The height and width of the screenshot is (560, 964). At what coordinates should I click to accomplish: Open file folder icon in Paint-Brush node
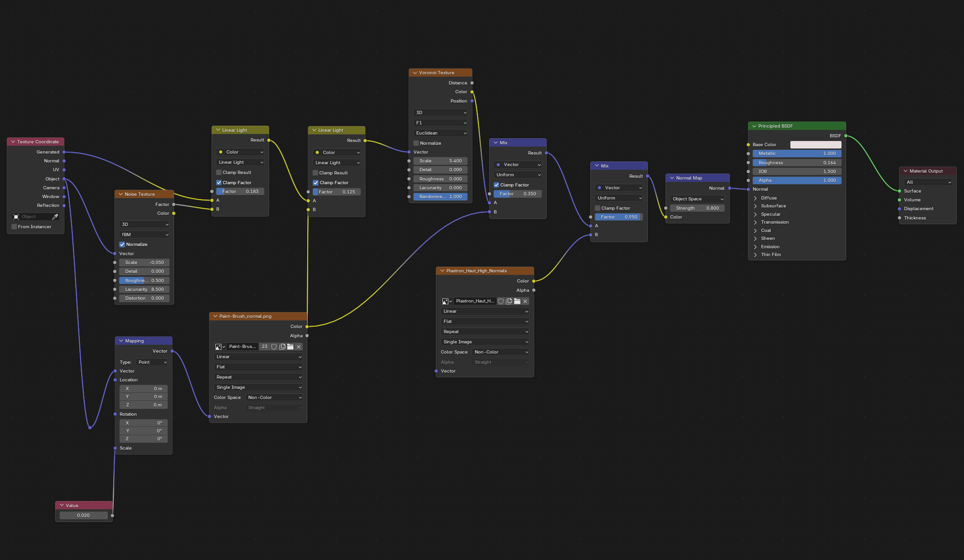291,347
